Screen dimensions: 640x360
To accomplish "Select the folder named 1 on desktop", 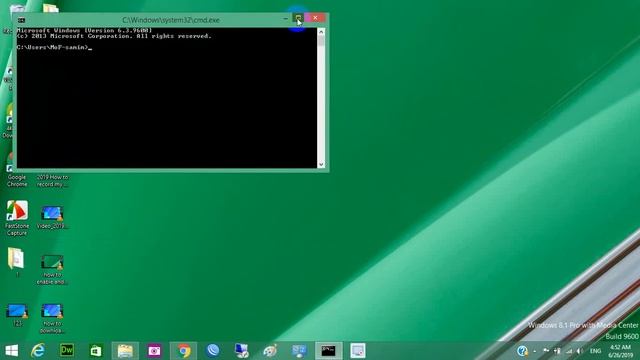I will (16, 262).
